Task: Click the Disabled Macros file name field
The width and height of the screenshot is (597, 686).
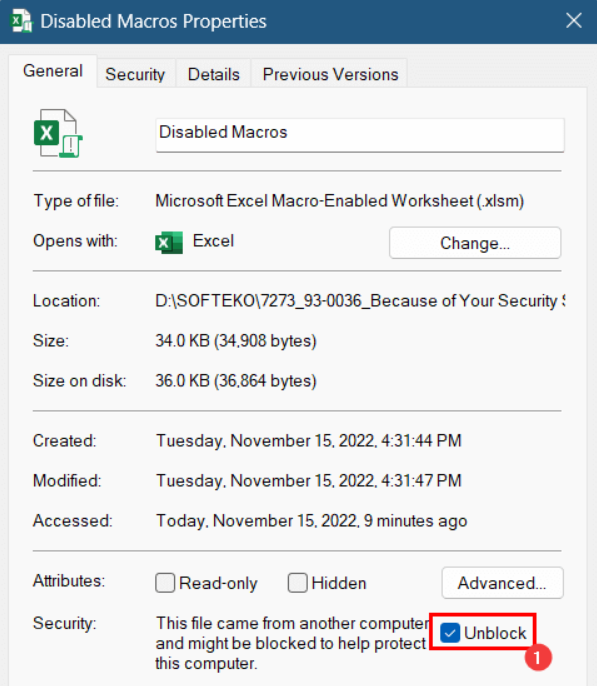Action: coord(360,135)
